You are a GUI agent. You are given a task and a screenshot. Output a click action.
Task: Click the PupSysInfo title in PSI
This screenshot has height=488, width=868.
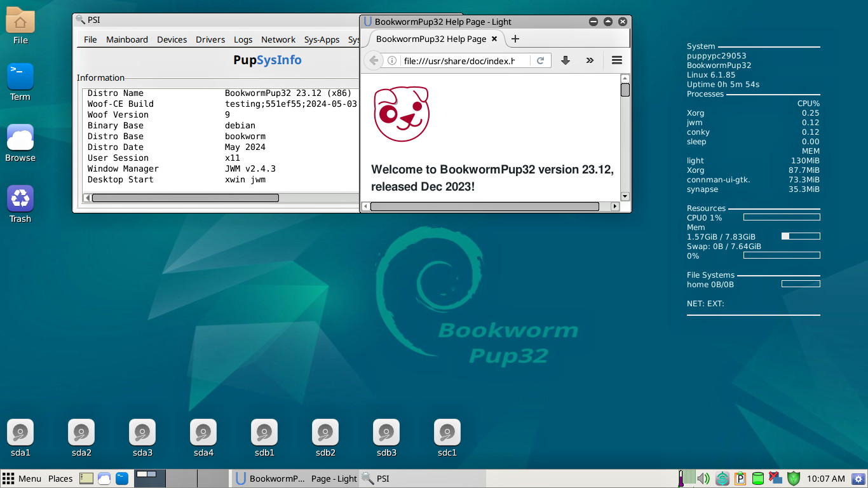pyautogui.click(x=268, y=60)
